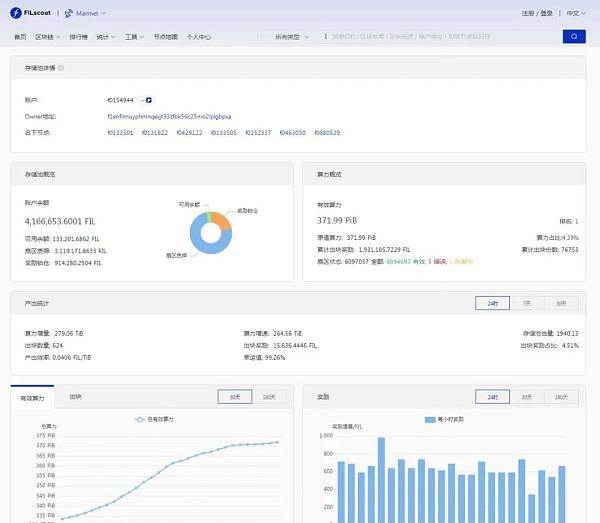Screen dimensions: 600x523
Task: Open the Mainnet network dropdown
Action: (91, 13)
